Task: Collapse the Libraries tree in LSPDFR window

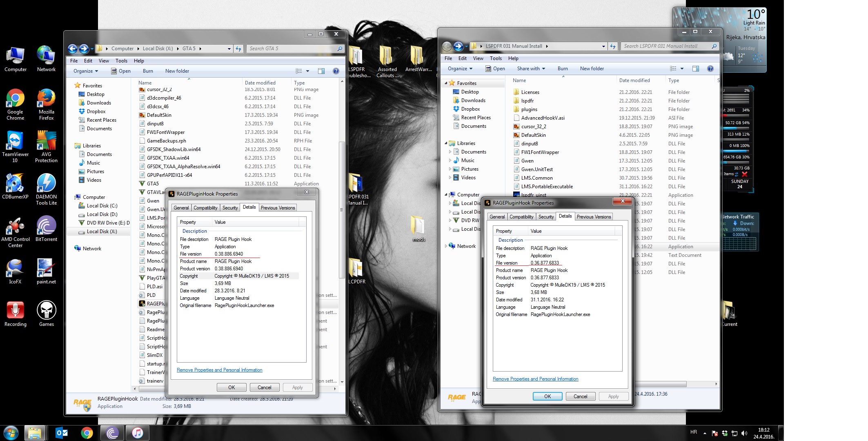Action: [x=446, y=143]
